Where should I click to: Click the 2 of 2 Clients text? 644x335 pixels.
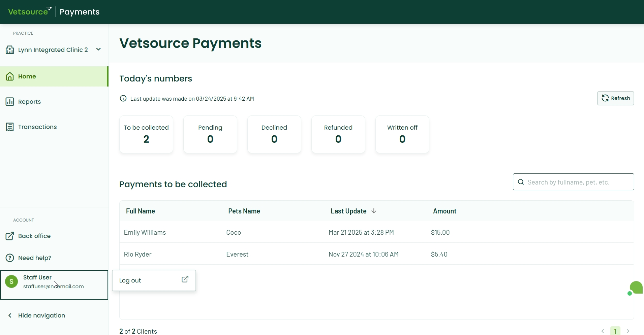point(138,331)
